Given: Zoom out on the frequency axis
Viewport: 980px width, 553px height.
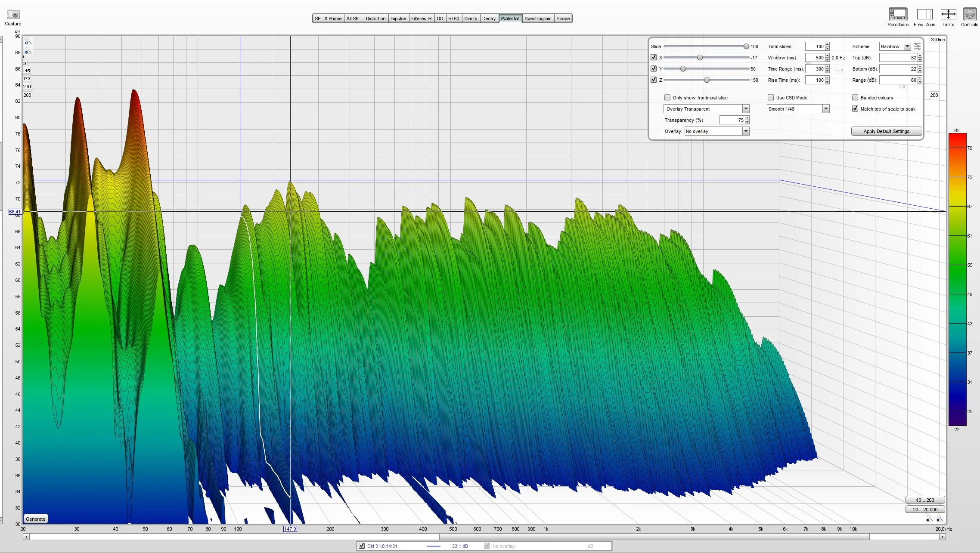Looking at the screenshot, I should pos(929,519).
